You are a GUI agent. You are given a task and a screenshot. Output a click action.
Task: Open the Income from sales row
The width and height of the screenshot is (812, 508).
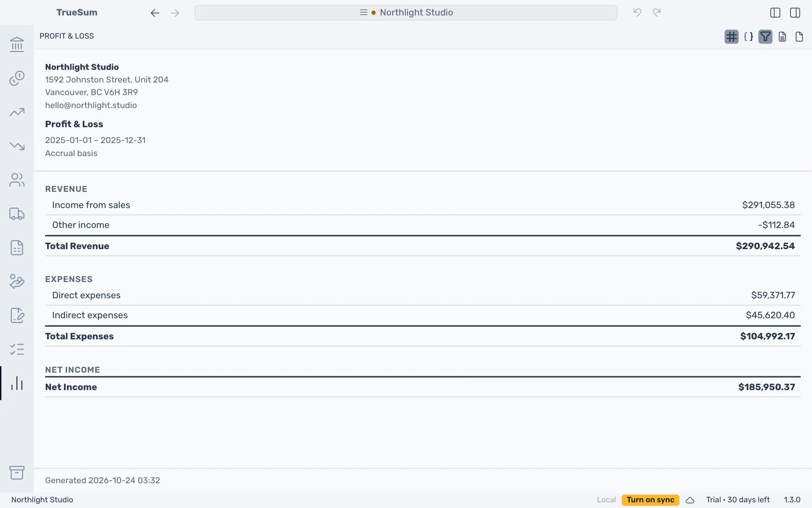(x=423, y=205)
